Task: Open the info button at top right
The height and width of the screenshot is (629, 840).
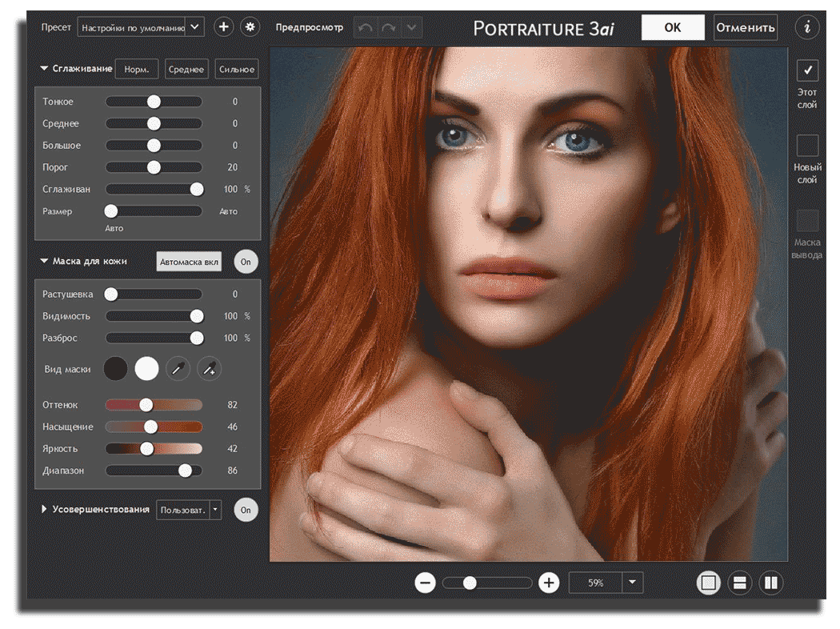Action: coord(806,27)
